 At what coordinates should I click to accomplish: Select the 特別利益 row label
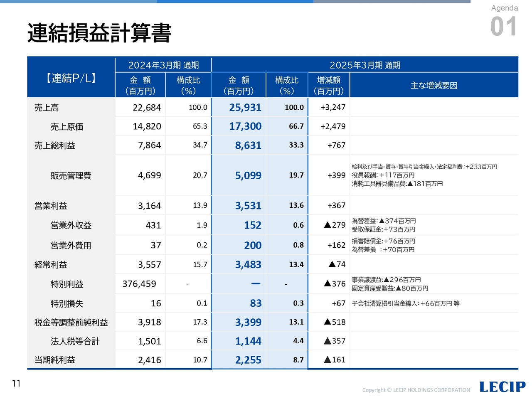[67, 284]
